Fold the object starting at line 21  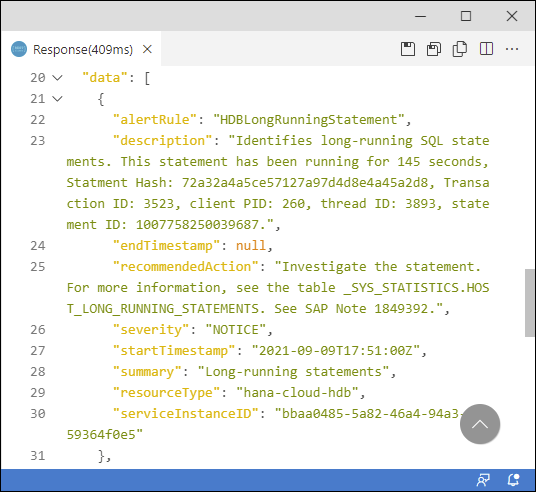tap(57, 99)
